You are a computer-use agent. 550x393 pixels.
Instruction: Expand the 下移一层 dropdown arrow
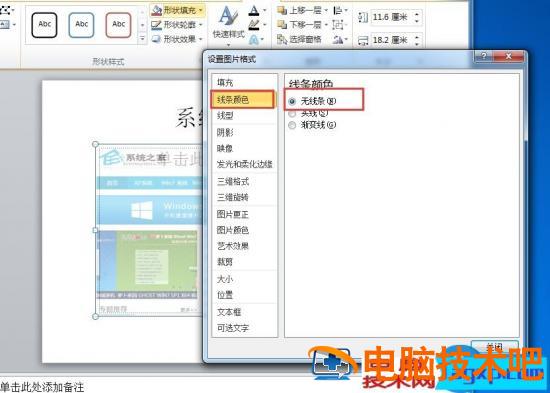pyautogui.click(x=326, y=25)
